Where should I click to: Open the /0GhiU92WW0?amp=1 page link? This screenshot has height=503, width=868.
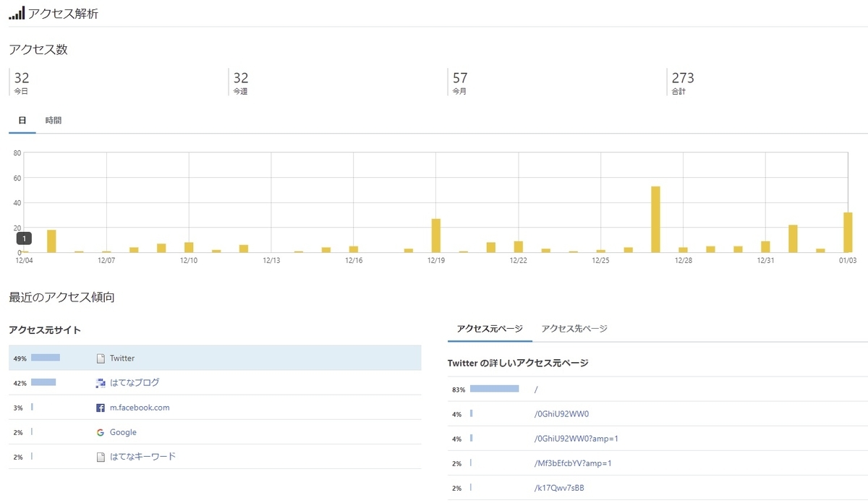(x=576, y=439)
